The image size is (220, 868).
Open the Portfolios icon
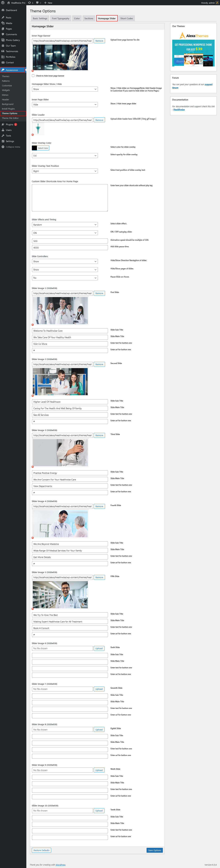[x=3, y=57]
